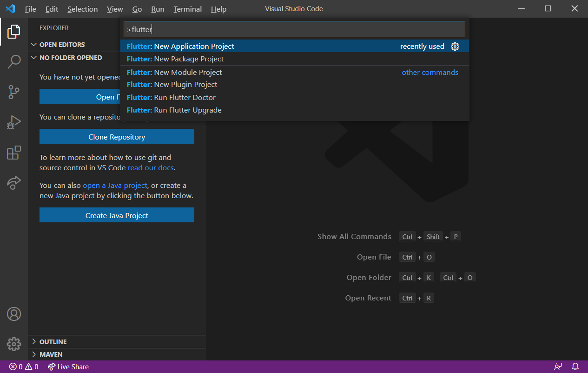588x373 pixels.
Task: Open the 'read our docs' link
Action: pos(151,168)
